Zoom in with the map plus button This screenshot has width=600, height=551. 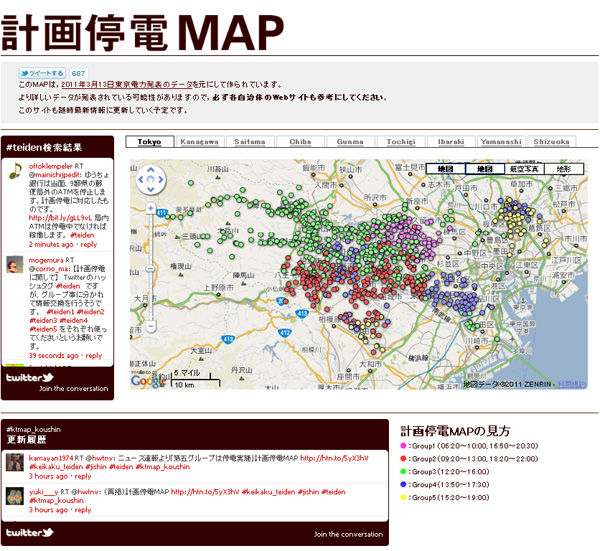[150, 208]
